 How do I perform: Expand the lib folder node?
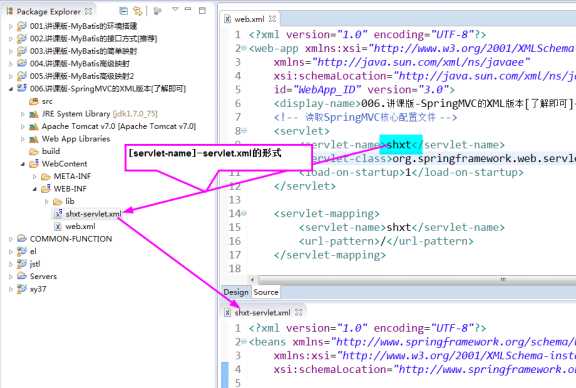[x=47, y=202]
